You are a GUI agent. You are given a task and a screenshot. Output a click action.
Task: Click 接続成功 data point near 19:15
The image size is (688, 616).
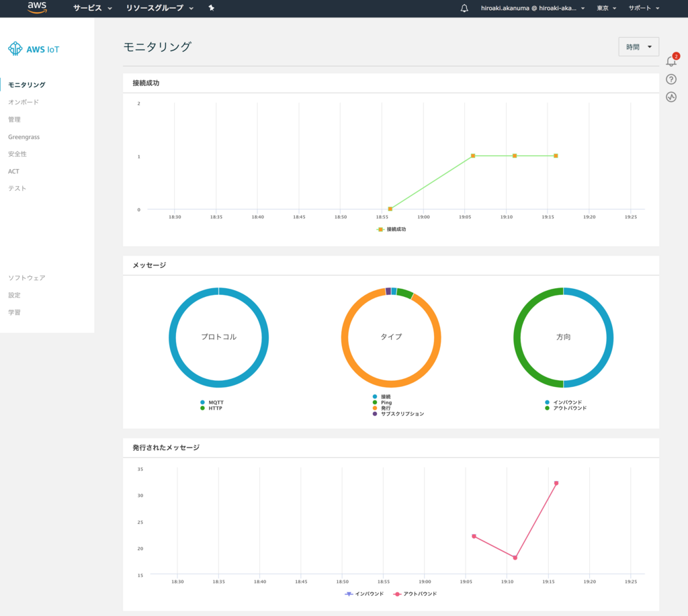click(x=556, y=156)
